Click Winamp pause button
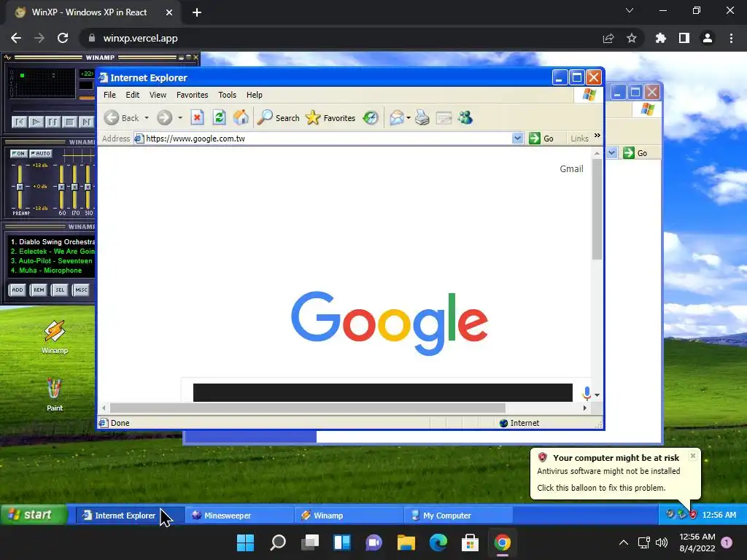Viewport: 747px width, 560px height. pos(53,122)
